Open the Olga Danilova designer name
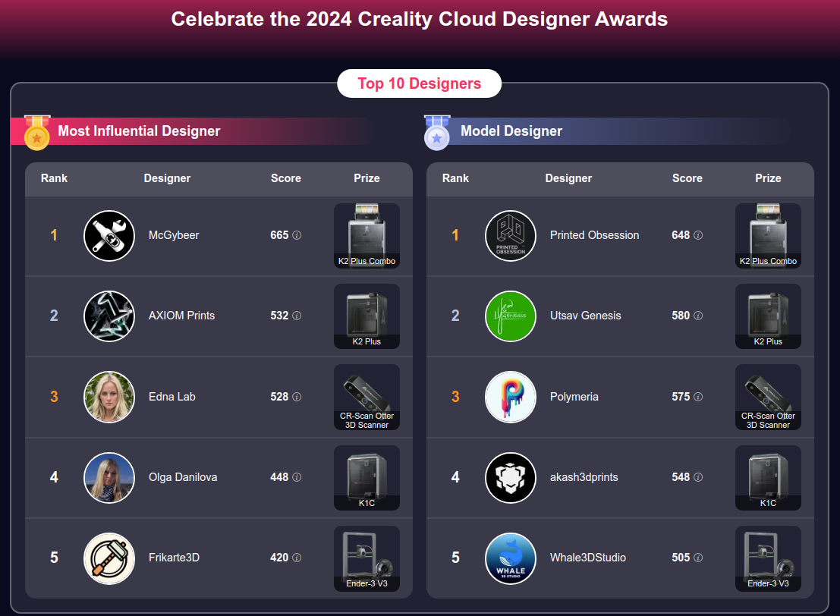This screenshot has height=616, width=840. [183, 477]
